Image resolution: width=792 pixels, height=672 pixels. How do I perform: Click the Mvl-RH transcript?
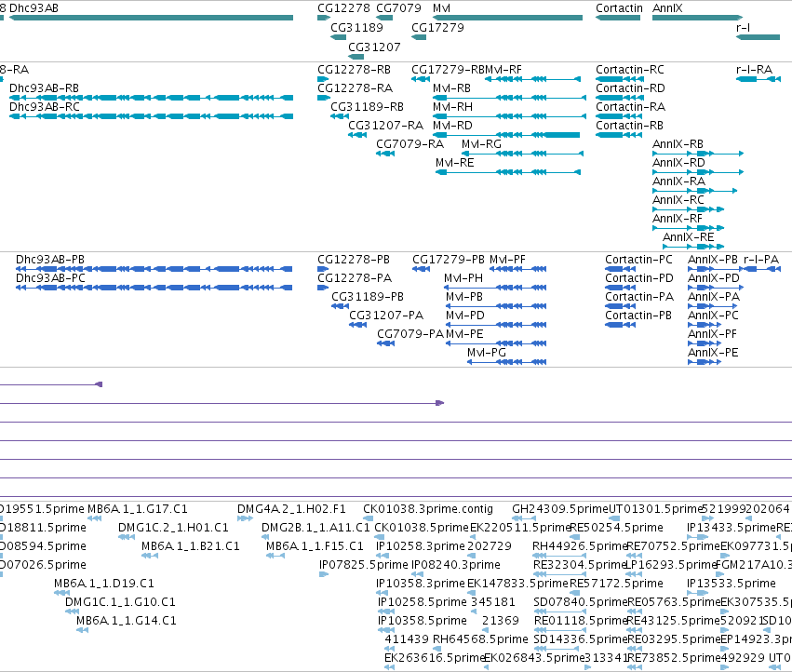point(510,116)
